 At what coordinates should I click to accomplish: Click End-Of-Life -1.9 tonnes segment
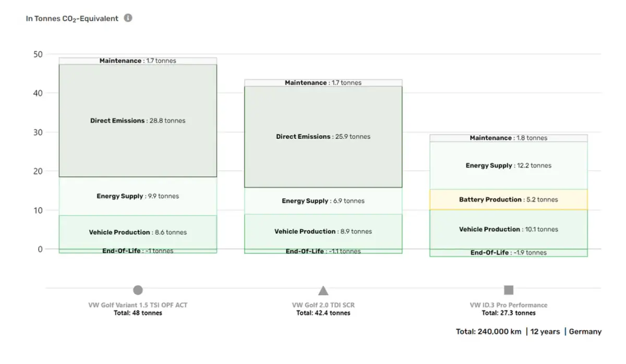pos(509,253)
